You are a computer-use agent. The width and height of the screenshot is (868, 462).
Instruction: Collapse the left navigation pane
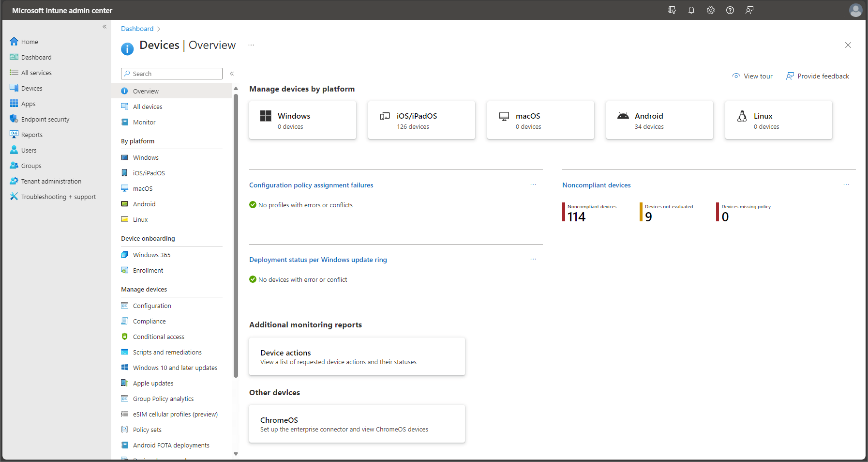(105, 27)
